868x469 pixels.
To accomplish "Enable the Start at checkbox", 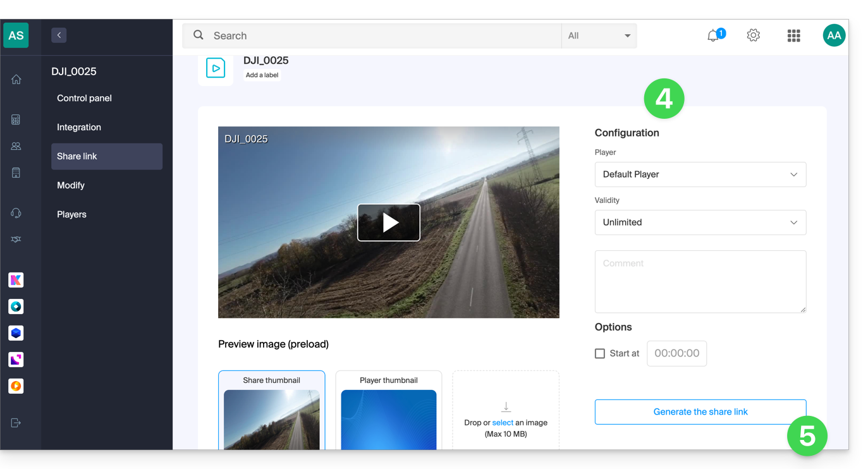I will coord(600,354).
